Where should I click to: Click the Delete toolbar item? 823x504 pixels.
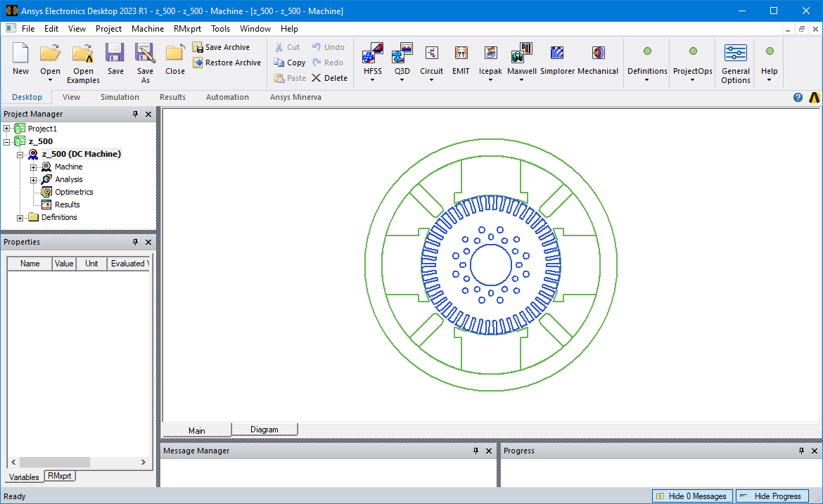(x=330, y=78)
